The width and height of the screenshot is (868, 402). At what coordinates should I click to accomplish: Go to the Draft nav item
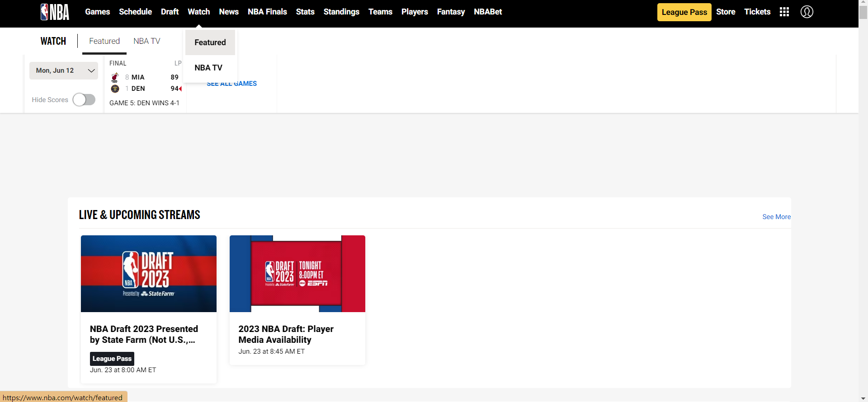[x=170, y=12]
